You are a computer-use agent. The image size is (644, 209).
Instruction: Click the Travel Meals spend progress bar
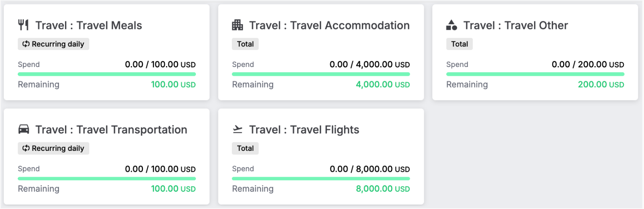click(x=107, y=74)
